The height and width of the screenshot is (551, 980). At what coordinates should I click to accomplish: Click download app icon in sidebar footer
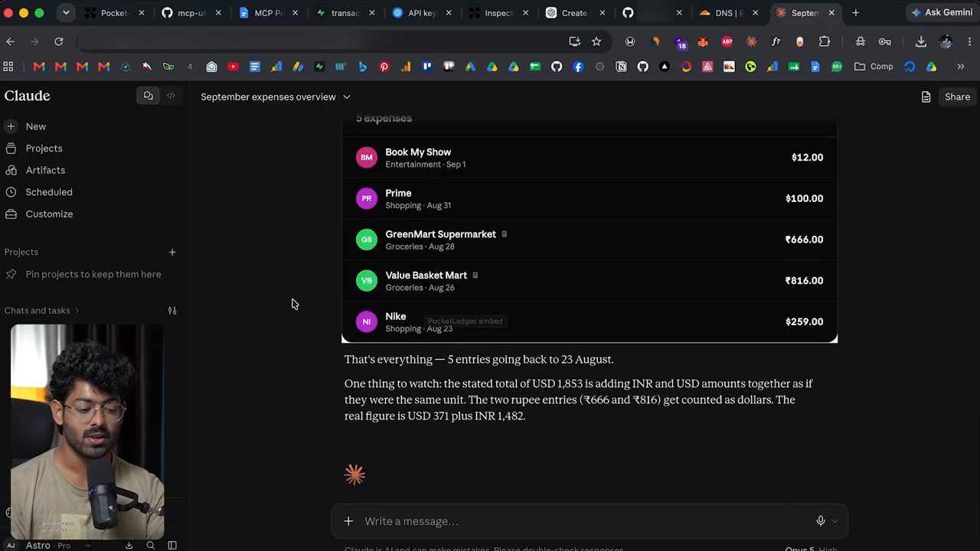pos(129,546)
